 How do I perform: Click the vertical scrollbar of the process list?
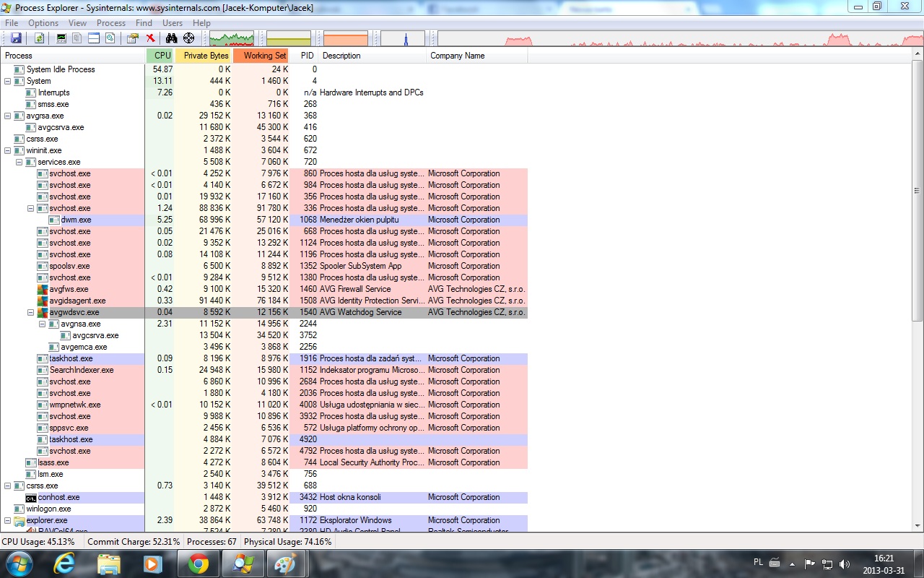point(918,191)
